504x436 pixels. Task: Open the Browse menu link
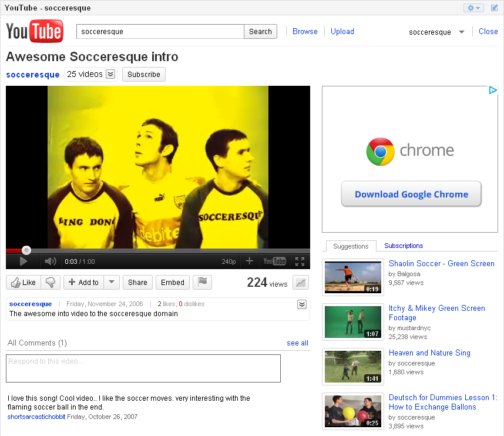(305, 32)
